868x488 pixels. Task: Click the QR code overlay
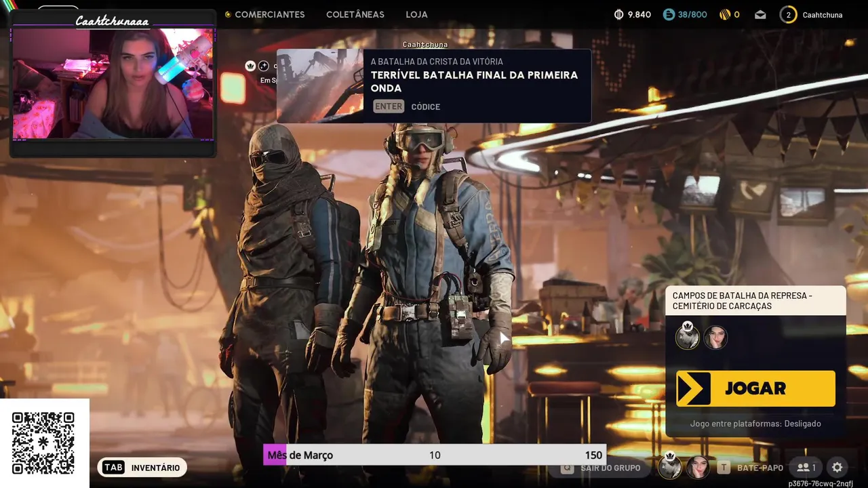point(43,443)
